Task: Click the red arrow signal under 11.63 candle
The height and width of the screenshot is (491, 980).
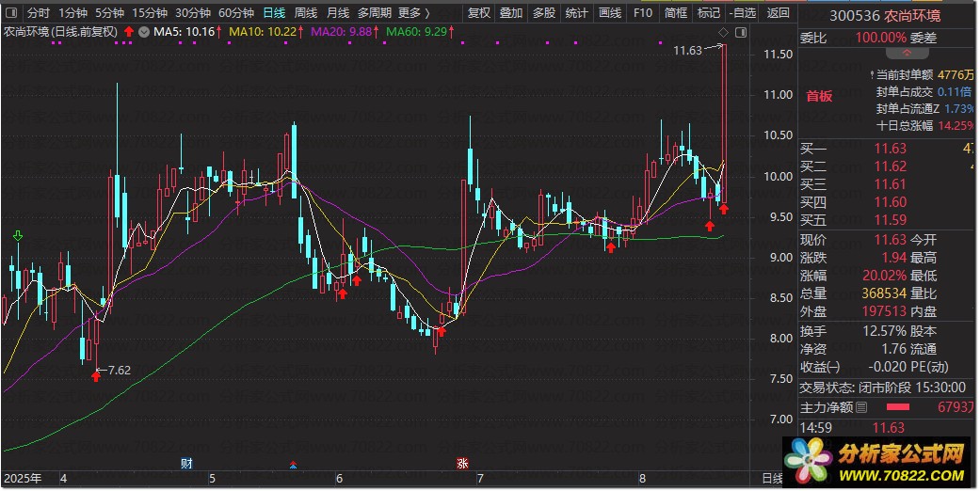Action: click(724, 209)
